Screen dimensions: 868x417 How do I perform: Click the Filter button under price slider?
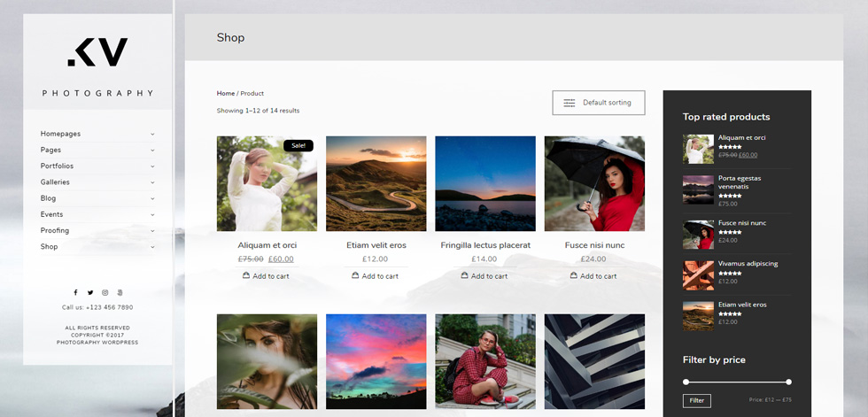(x=697, y=400)
